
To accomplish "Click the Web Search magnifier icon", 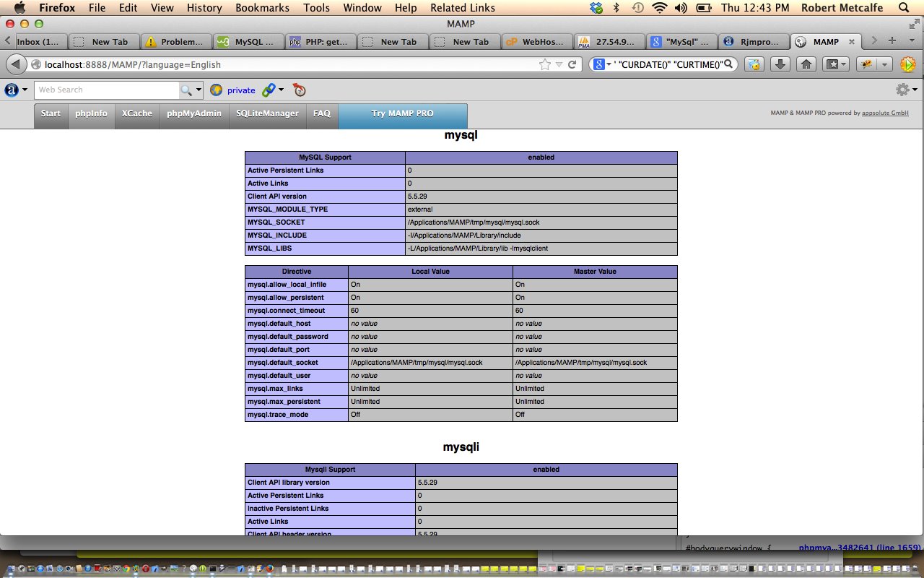I will coord(186,90).
